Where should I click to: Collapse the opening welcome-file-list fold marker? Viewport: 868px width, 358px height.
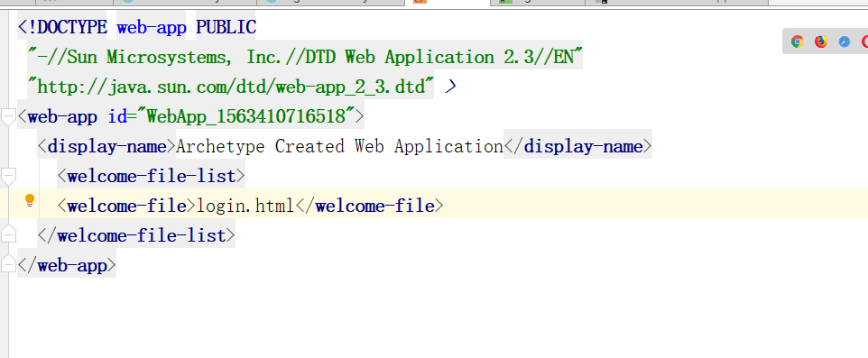point(8,177)
